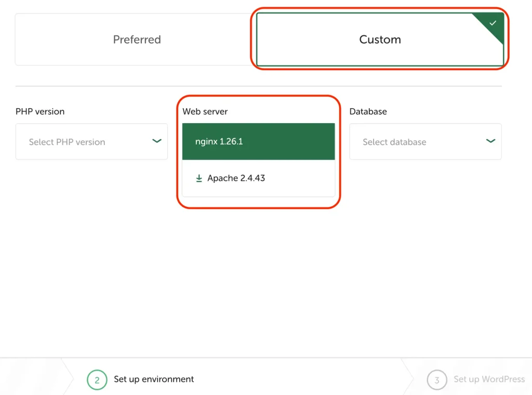The height and width of the screenshot is (395, 532).
Task: Click the Database field label
Action: pyautogui.click(x=368, y=111)
